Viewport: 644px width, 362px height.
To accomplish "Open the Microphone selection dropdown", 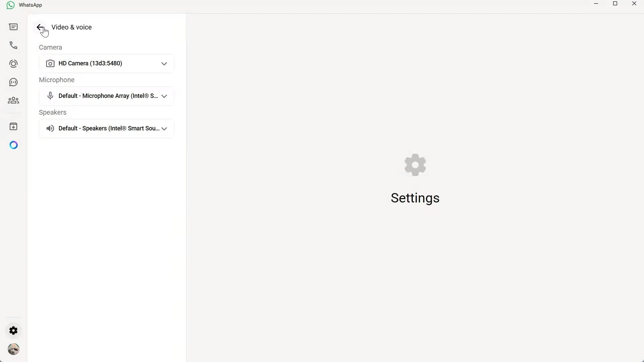I will 164,96.
